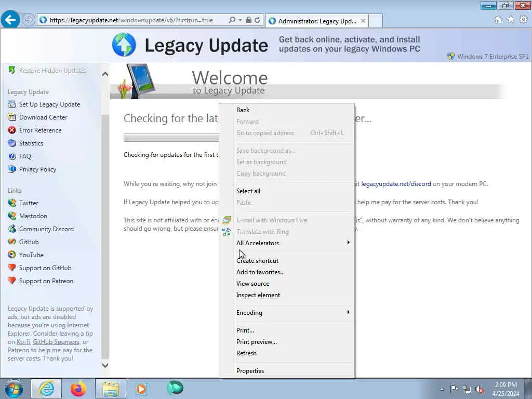Click the Restore Hidden Updates icon
This screenshot has height=399, width=532.
pos(12,70)
